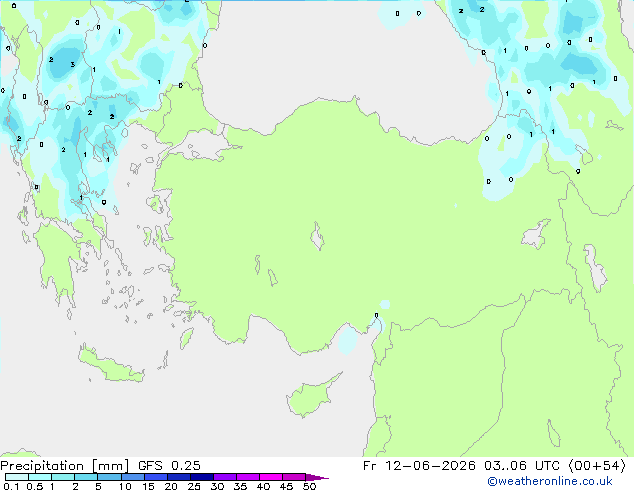The height and width of the screenshot is (490, 634).
Task: Click the 0.1–0.5 mm legend swatch
Action: coord(17,477)
